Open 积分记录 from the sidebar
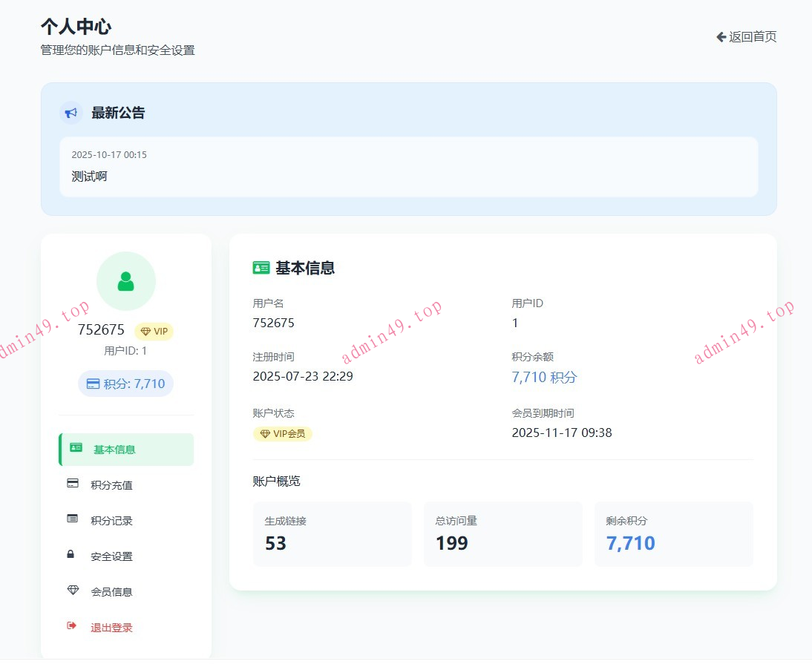812x664 pixels. (111, 521)
